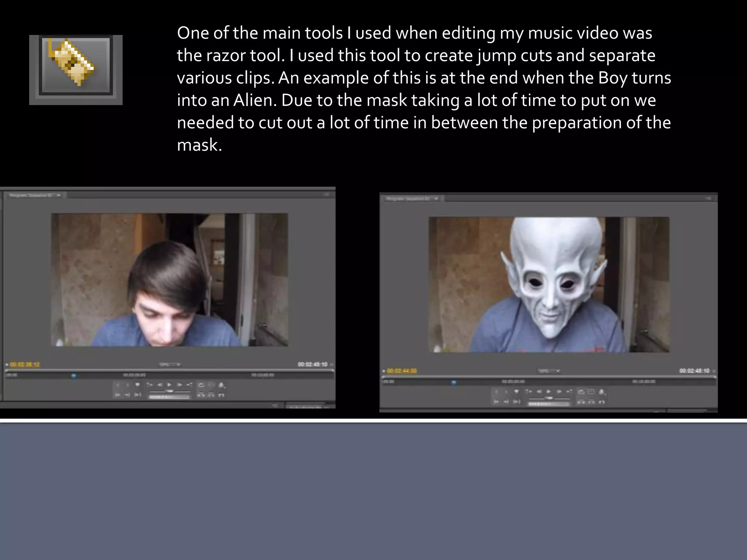Open zoom level dropdown in right monitor
The image size is (747, 560).
(549, 371)
